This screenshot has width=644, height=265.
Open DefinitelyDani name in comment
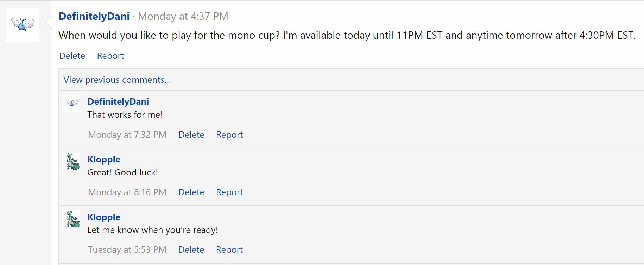point(118,101)
